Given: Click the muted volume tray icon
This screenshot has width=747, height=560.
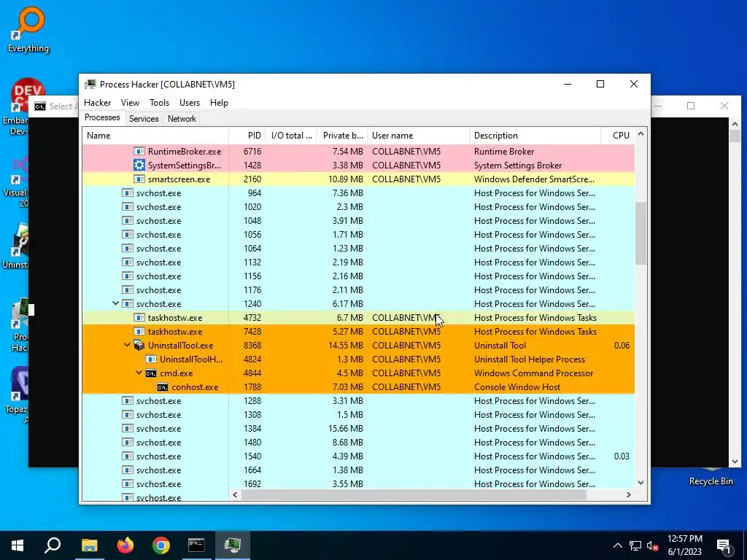Looking at the screenshot, I should pos(652,545).
